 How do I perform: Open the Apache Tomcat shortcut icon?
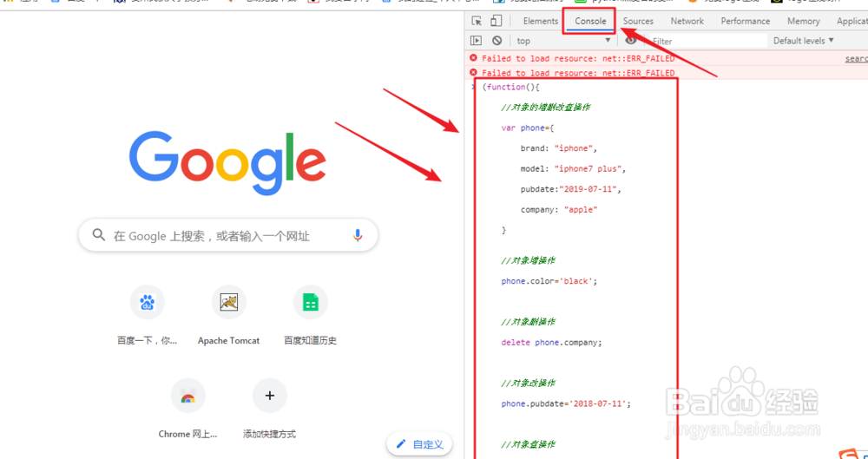click(x=228, y=302)
